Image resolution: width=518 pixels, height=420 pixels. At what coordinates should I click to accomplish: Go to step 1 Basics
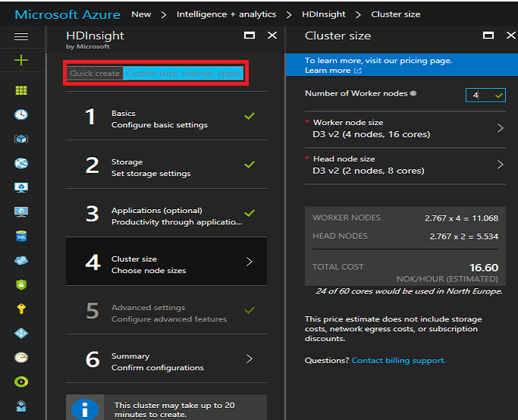(166, 117)
